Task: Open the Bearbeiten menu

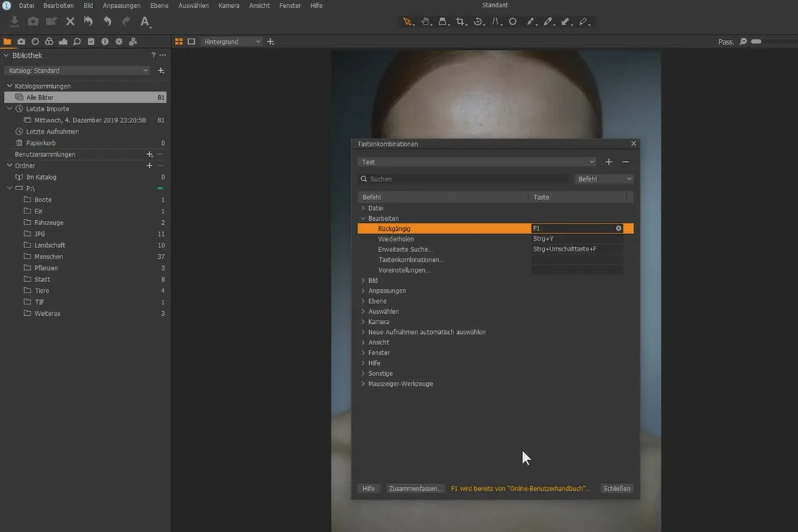Action: [59, 5]
